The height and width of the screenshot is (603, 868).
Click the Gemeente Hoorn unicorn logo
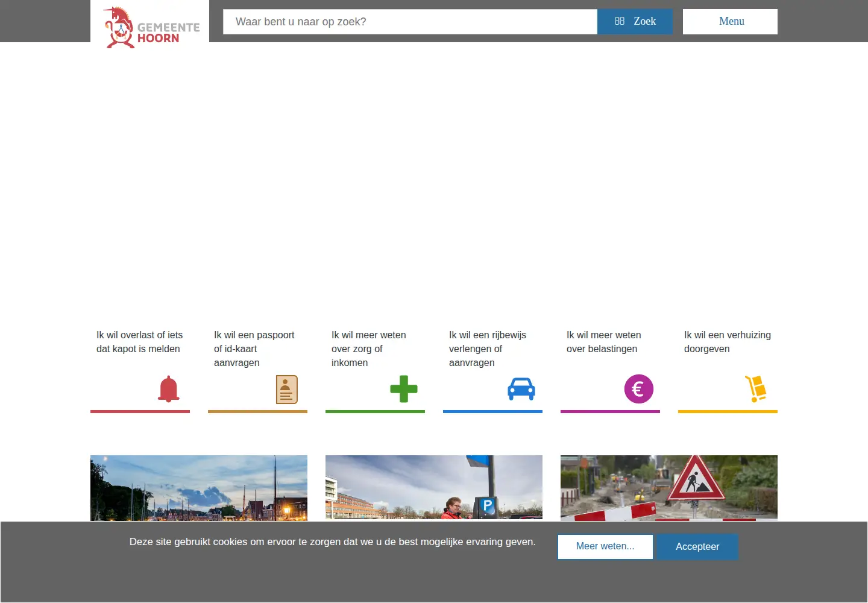coord(151,27)
